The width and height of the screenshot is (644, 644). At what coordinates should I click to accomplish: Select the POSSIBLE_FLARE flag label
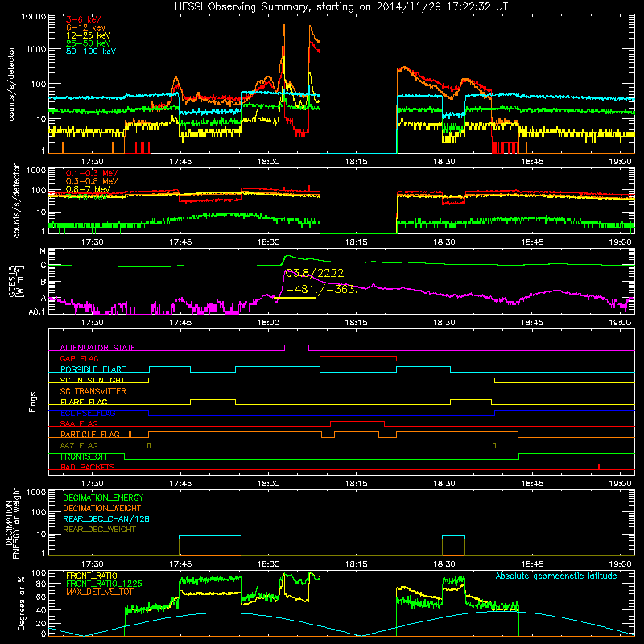point(93,369)
